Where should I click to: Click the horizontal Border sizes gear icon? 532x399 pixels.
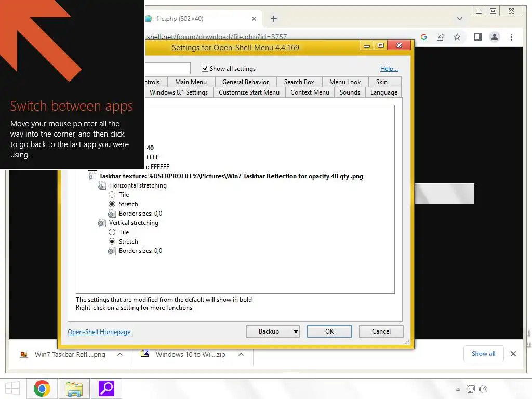pyautogui.click(x=111, y=214)
